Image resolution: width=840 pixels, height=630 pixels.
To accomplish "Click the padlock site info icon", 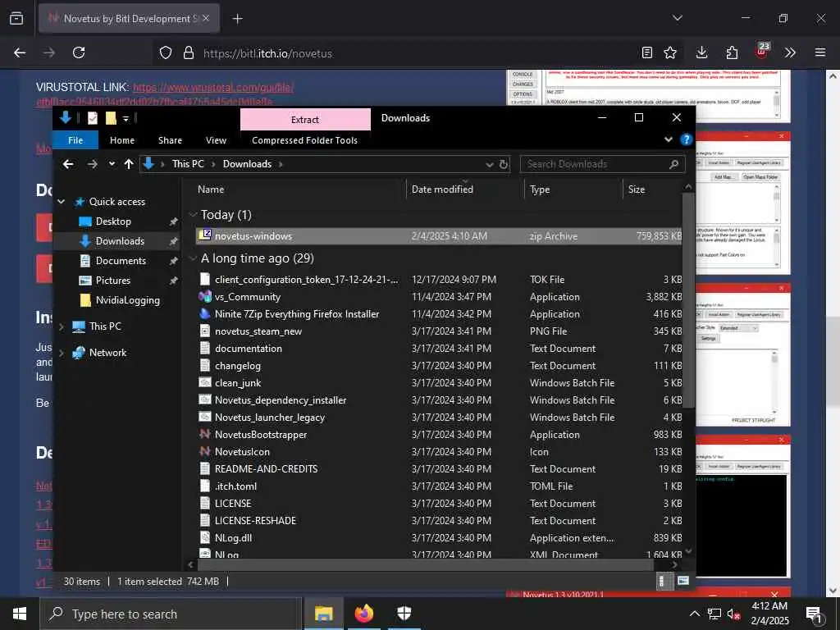I will (x=188, y=52).
